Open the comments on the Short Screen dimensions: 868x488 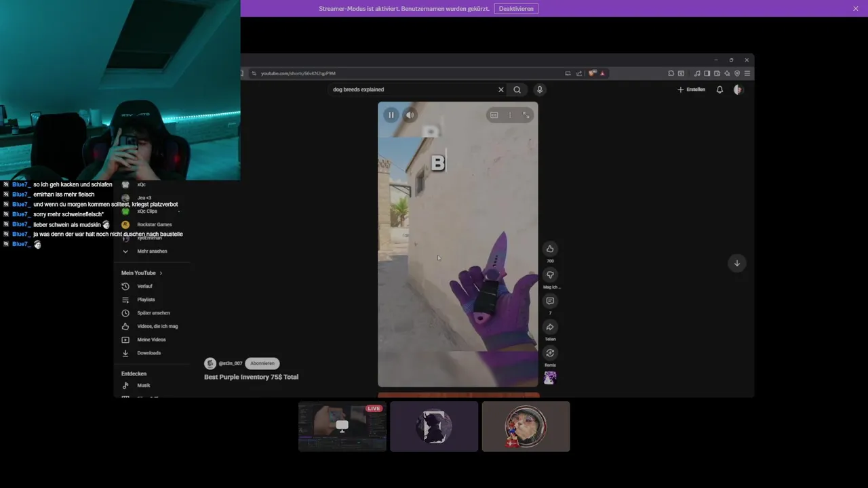[550, 301]
